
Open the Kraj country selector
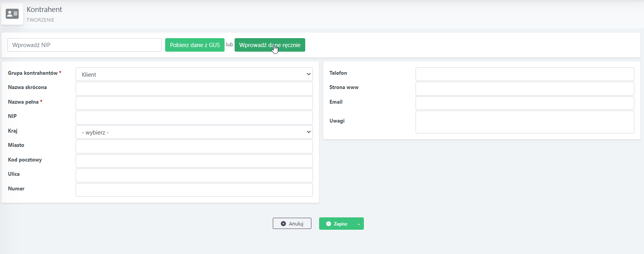click(x=194, y=132)
